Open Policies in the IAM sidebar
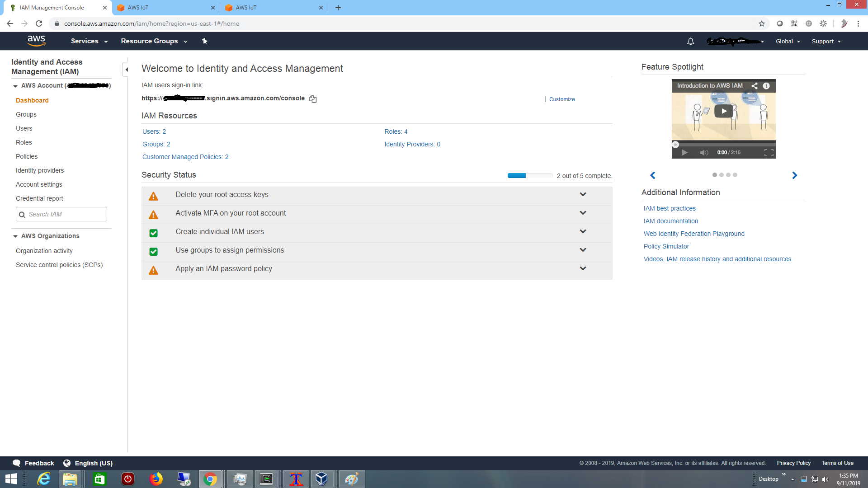This screenshot has height=488, width=868. (27, 156)
